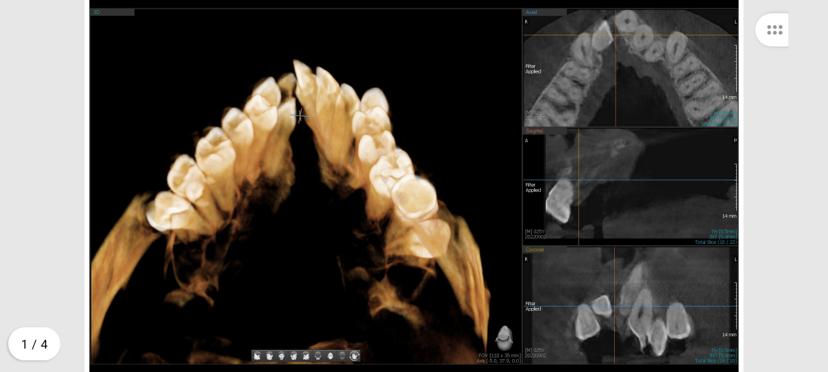This screenshot has width=828, height=372.
Task: Click 'Filter Applied' text in Sagittal view
Action: [533, 188]
